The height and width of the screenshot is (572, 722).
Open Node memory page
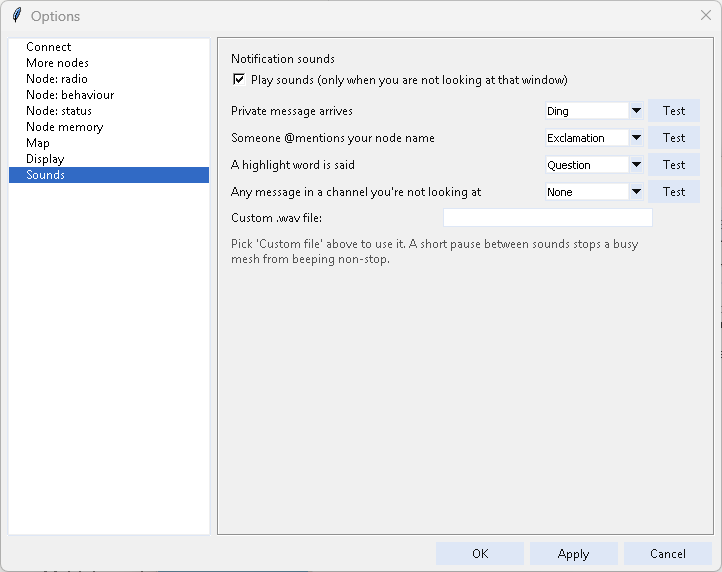click(x=109, y=127)
